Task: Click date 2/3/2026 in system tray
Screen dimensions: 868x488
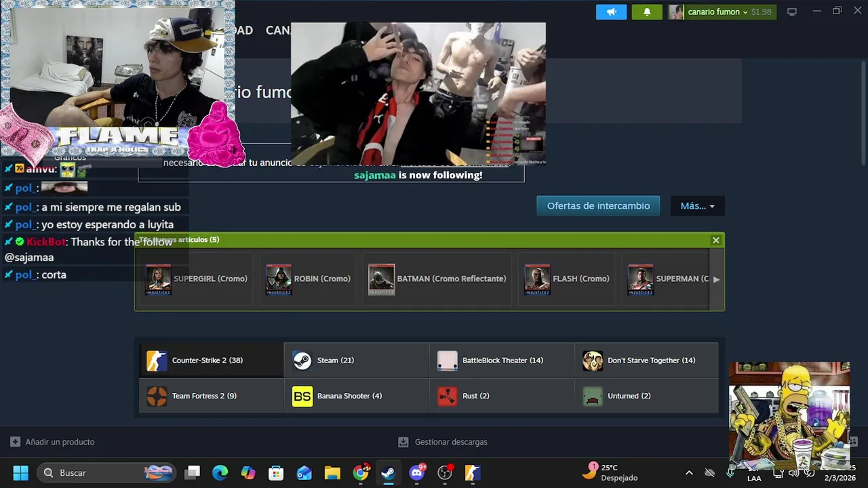Action: tap(840, 478)
